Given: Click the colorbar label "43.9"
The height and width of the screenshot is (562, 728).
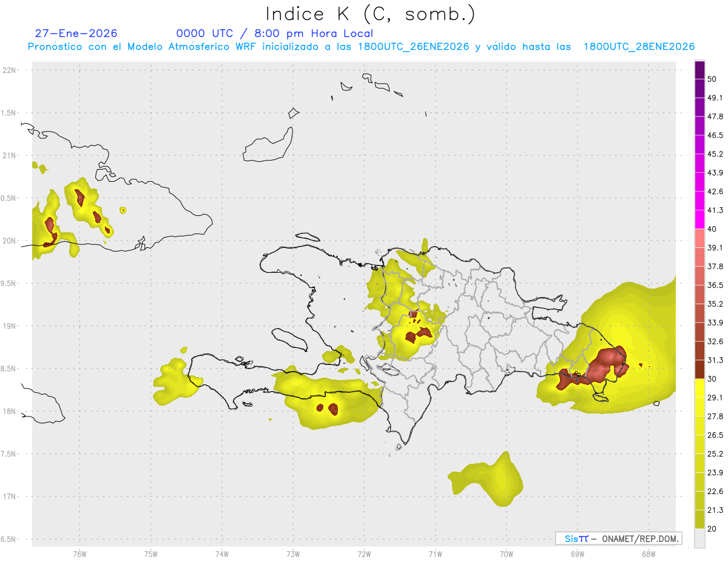Looking at the screenshot, I should coord(715,173).
